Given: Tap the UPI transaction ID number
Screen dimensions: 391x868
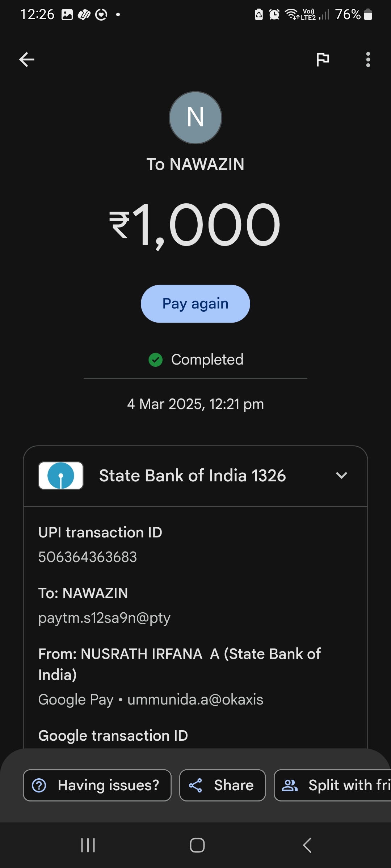Looking at the screenshot, I should click(x=88, y=557).
